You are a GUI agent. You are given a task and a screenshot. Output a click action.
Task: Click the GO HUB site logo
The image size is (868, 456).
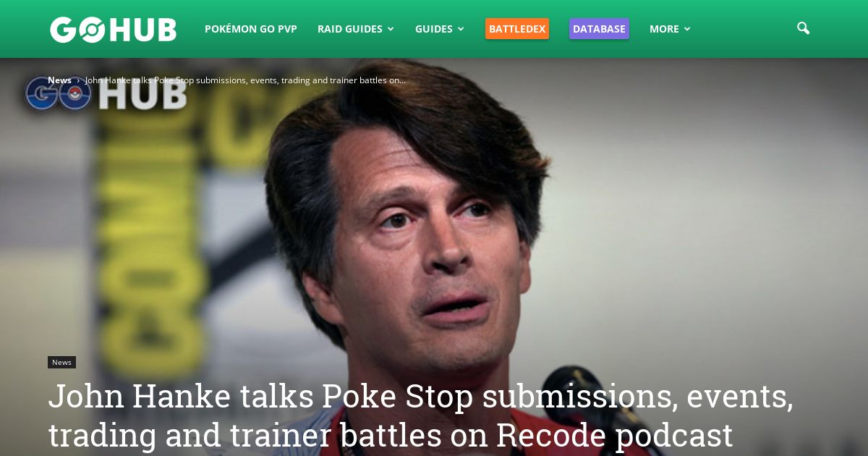click(113, 29)
